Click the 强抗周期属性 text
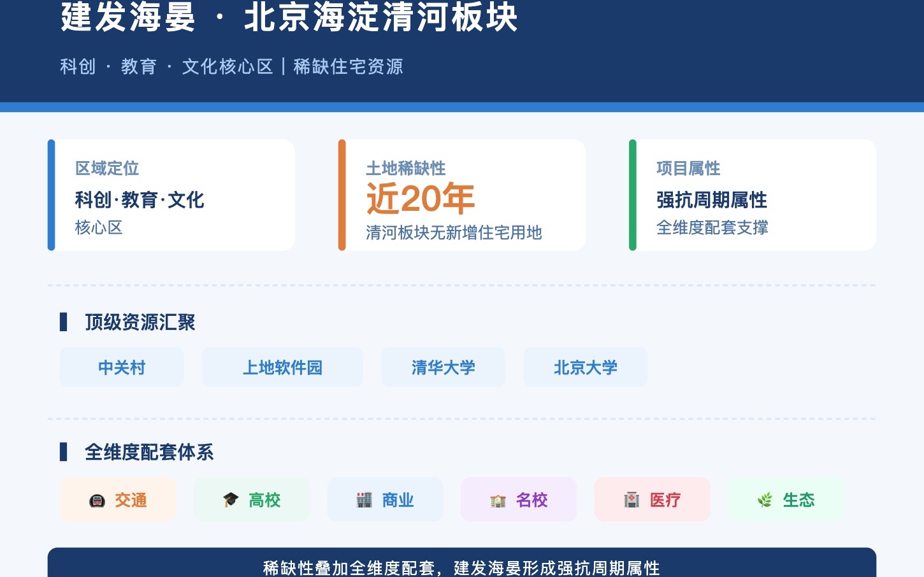924x577 pixels. (x=712, y=200)
